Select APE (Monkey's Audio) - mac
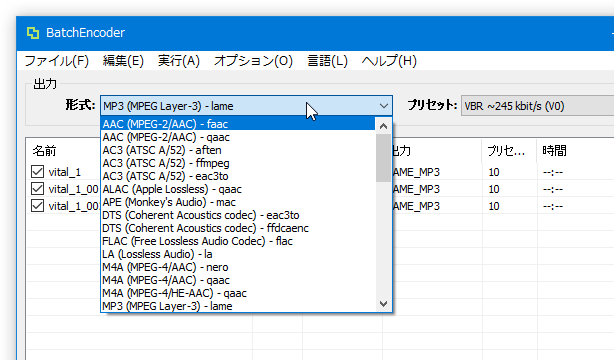614x360 pixels. click(238, 202)
